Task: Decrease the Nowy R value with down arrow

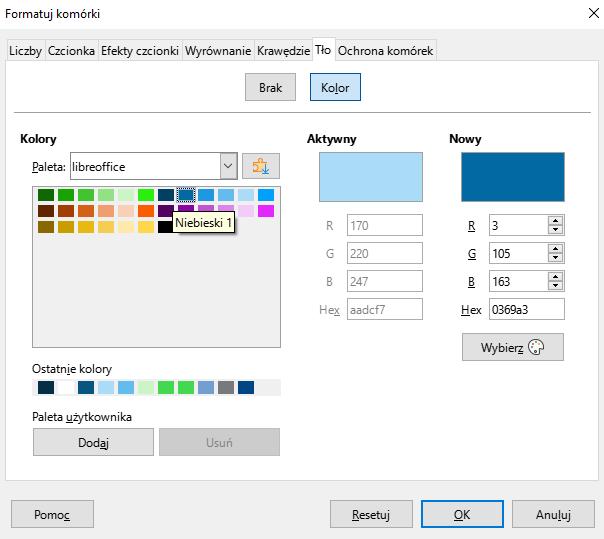Action: (x=555, y=230)
